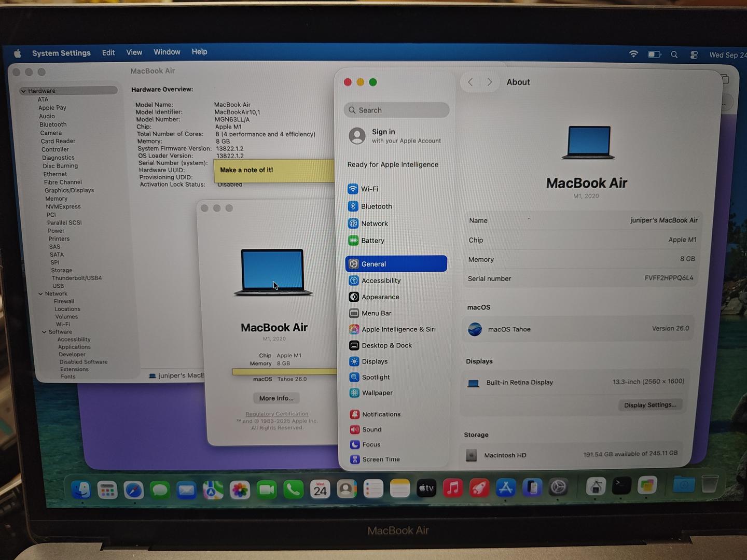Select Storage in hardware tree
Image resolution: width=747 pixels, height=560 pixels.
pyautogui.click(x=62, y=270)
